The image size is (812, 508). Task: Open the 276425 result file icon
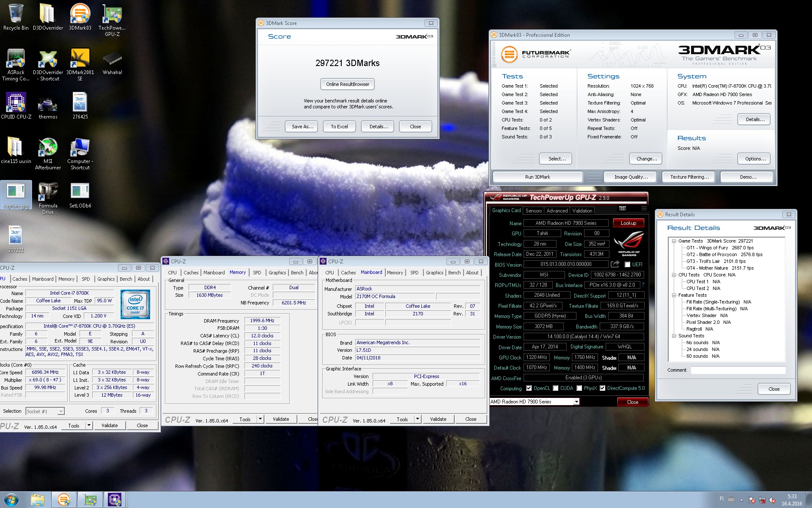pyautogui.click(x=80, y=106)
